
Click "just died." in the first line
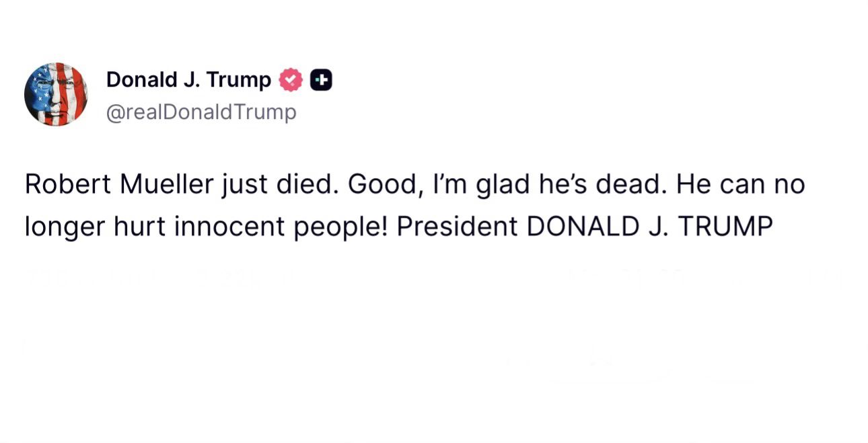281,184
